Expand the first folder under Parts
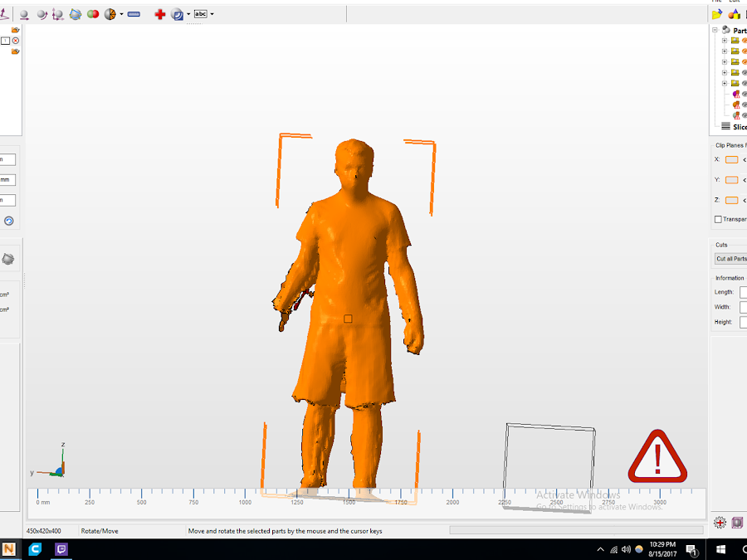The image size is (747, 560). [x=725, y=41]
